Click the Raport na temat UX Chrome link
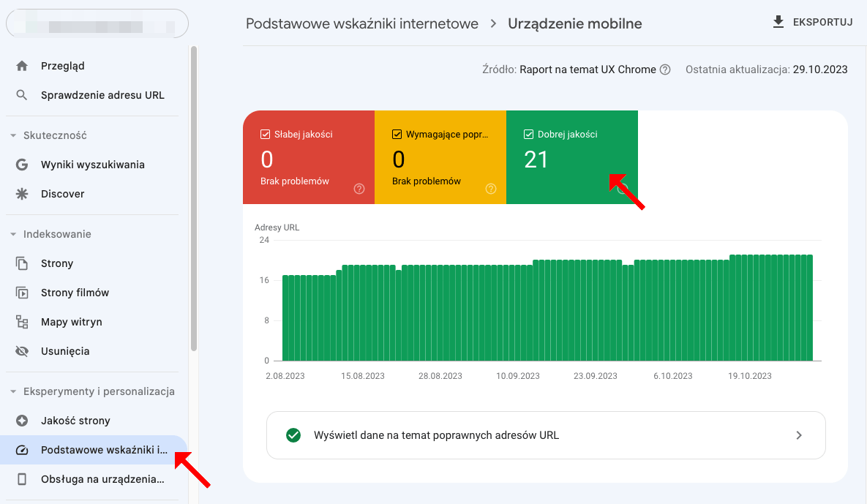867x504 pixels. coord(587,69)
